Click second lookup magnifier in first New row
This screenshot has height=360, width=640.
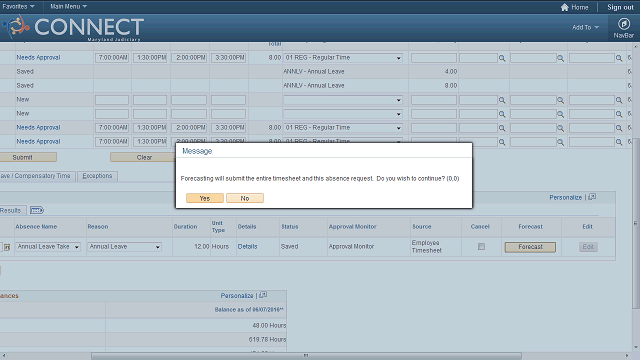[560, 100]
